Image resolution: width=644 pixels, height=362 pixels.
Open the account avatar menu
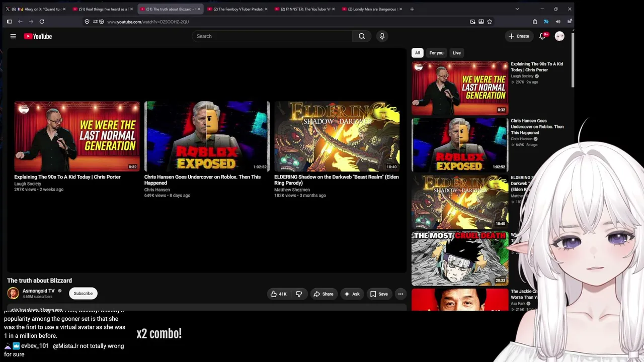tap(559, 36)
